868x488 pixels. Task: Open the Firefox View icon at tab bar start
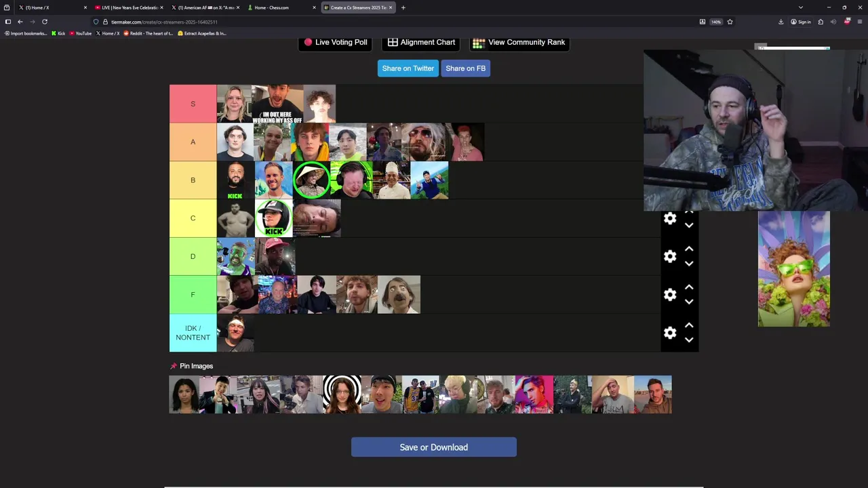pyautogui.click(x=7, y=7)
